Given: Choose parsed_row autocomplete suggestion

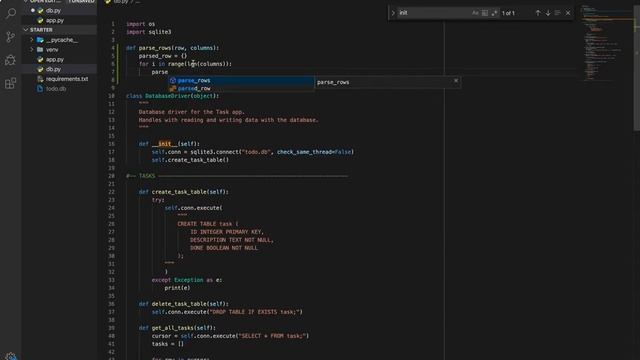Looking at the screenshot, I should tap(242, 88).
